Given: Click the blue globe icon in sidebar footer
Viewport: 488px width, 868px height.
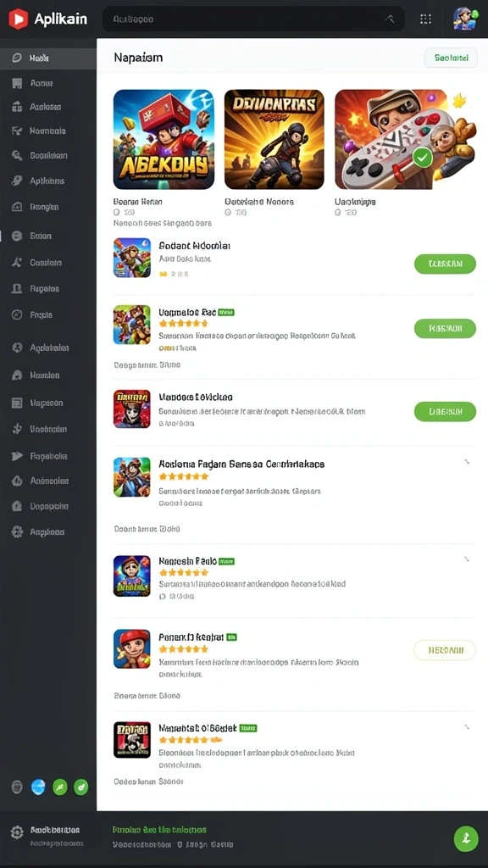Looking at the screenshot, I should pyautogui.click(x=38, y=787).
